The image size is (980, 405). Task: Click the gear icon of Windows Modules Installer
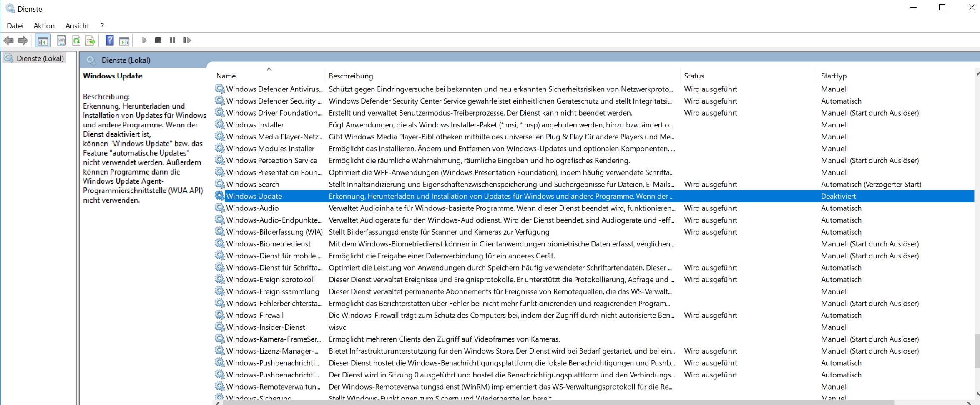[x=220, y=149]
